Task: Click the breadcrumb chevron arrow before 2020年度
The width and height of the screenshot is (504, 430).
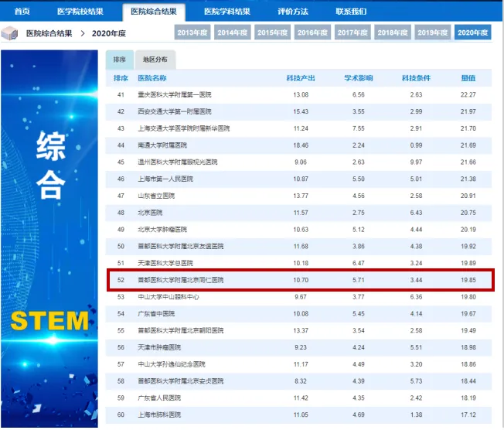Action: point(82,33)
